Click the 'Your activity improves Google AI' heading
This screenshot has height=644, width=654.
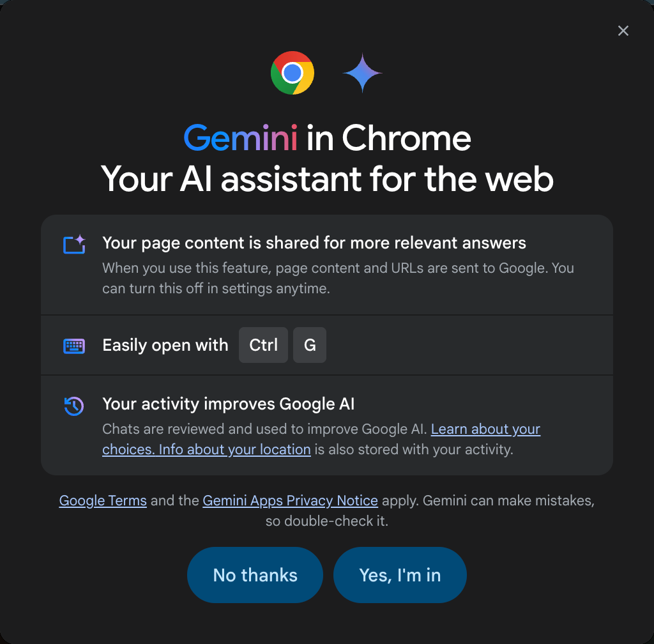[x=228, y=404]
